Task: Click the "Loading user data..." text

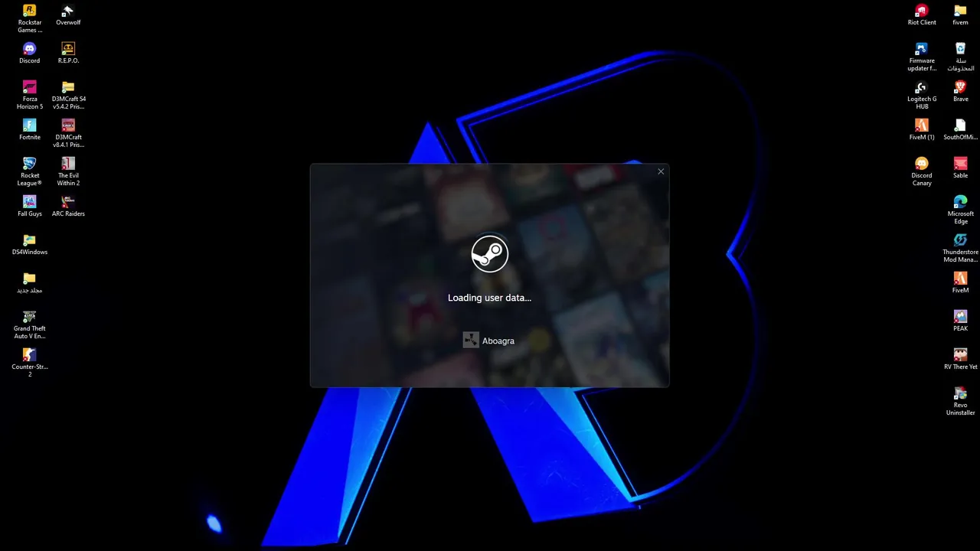Action: click(489, 298)
